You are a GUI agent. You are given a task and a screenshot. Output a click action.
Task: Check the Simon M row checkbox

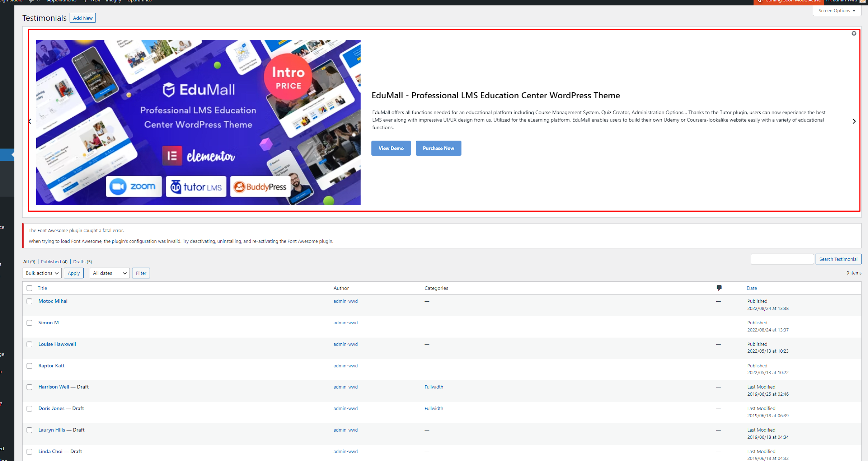point(29,323)
